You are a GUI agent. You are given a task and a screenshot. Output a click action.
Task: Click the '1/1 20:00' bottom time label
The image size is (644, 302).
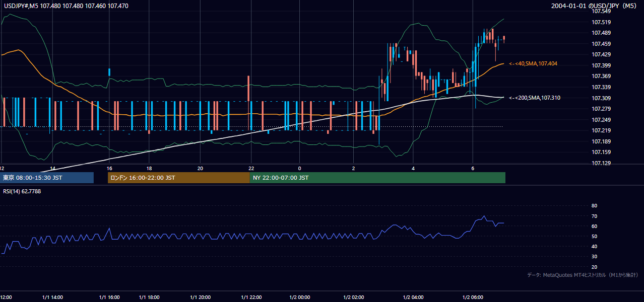(x=200, y=297)
